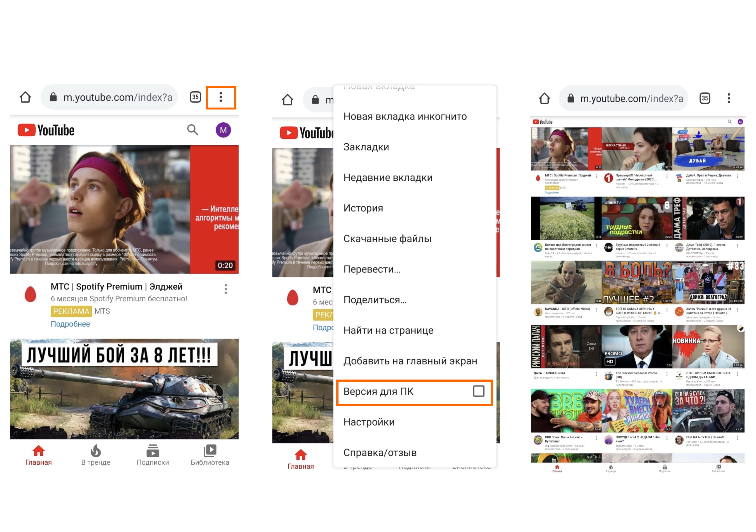This screenshot has width=756, height=532.
Task: Open the НОВИНКА heart thumbnail in right screen
Action: [708, 346]
